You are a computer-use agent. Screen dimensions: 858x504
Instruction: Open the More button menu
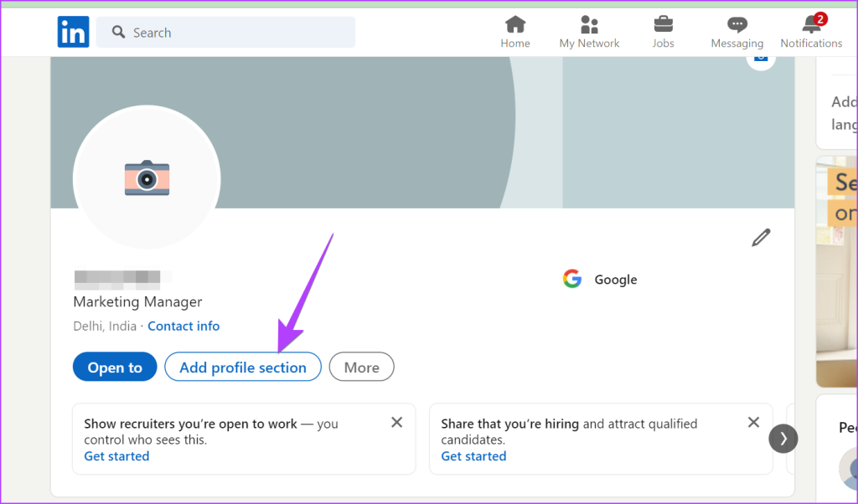click(x=361, y=367)
